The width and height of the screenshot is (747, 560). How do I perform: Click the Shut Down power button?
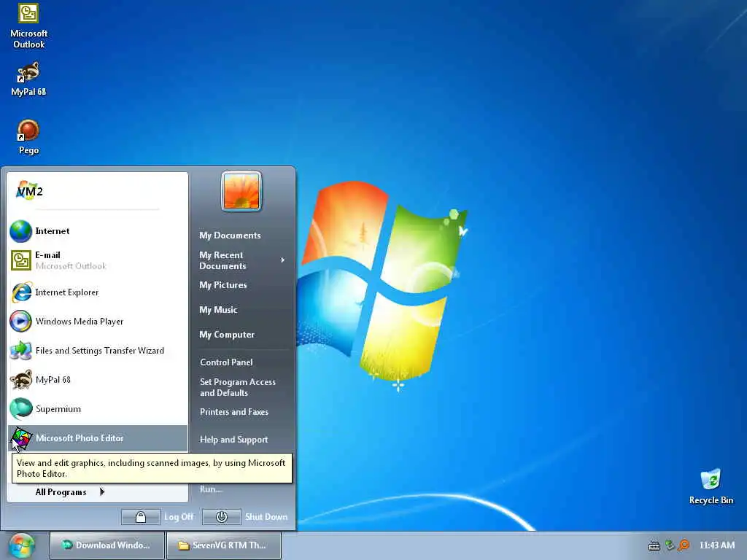[222, 517]
